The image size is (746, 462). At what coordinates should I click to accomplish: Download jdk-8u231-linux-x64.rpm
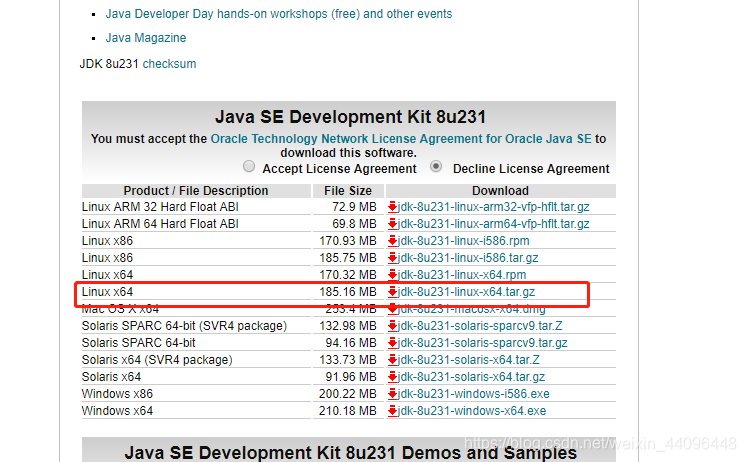462,275
